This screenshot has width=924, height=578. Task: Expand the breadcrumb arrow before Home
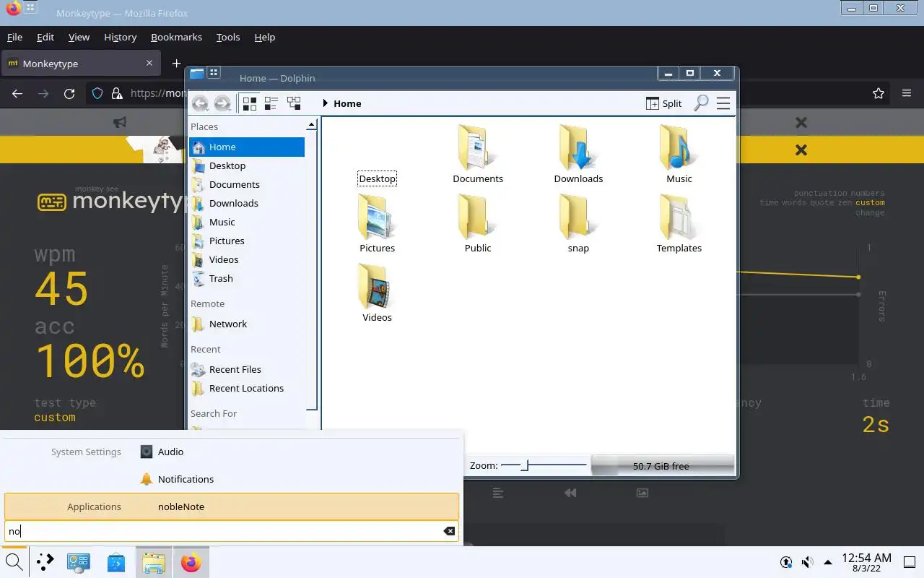326,103
